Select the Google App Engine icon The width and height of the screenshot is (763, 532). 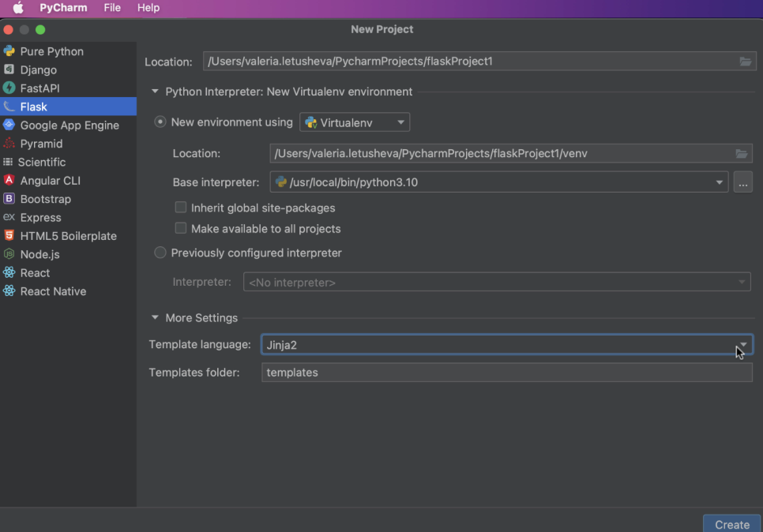pyautogui.click(x=9, y=125)
